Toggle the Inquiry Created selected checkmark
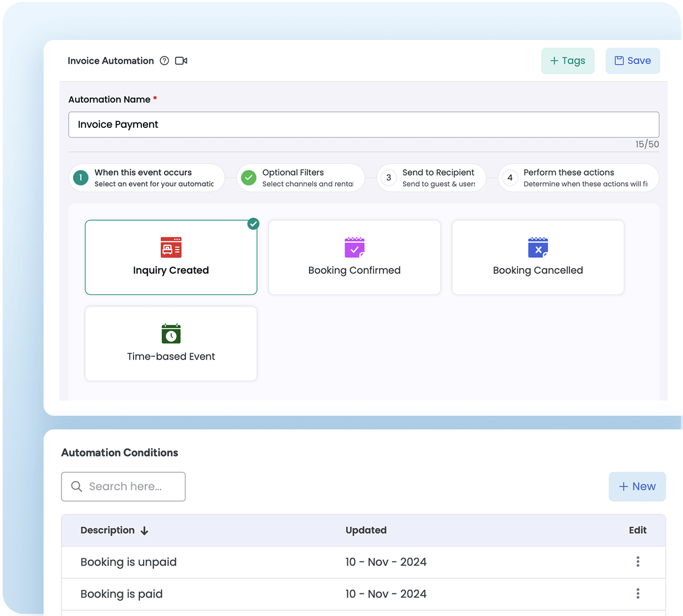This screenshot has height=616, width=683. [x=253, y=224]
